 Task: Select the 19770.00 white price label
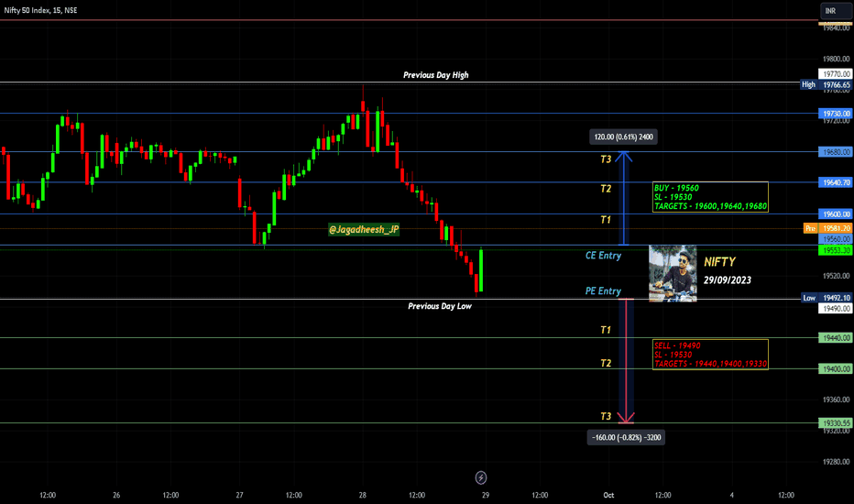(835, 73)
